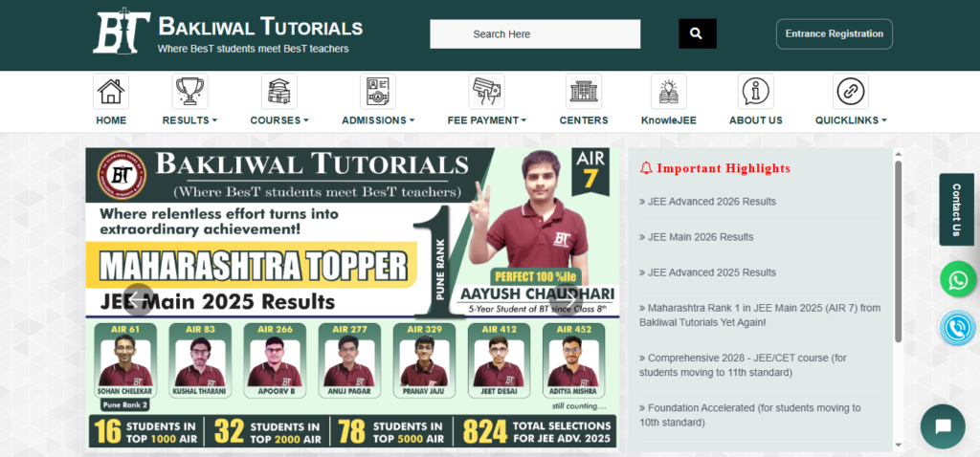980x457 pixels.
Task: Open Maharashtra Rank 1 JEE Main link
Action: click(x=760, y=316)
